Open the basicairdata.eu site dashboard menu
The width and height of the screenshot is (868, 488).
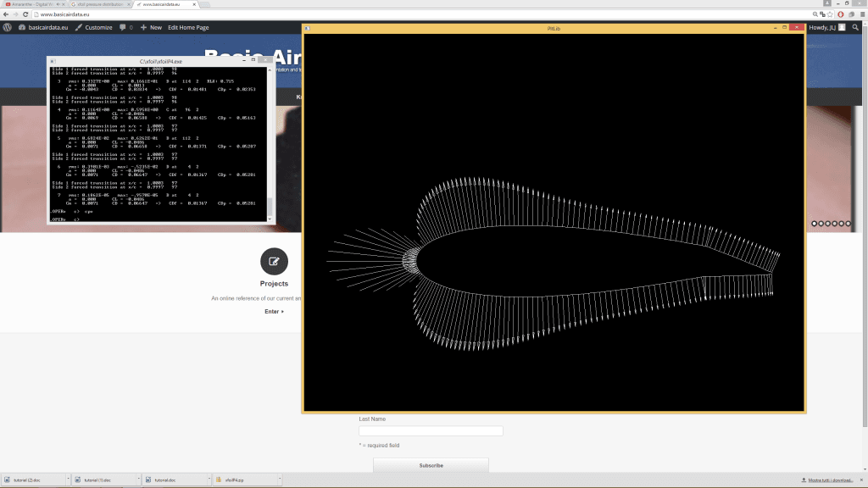(43, 27)
